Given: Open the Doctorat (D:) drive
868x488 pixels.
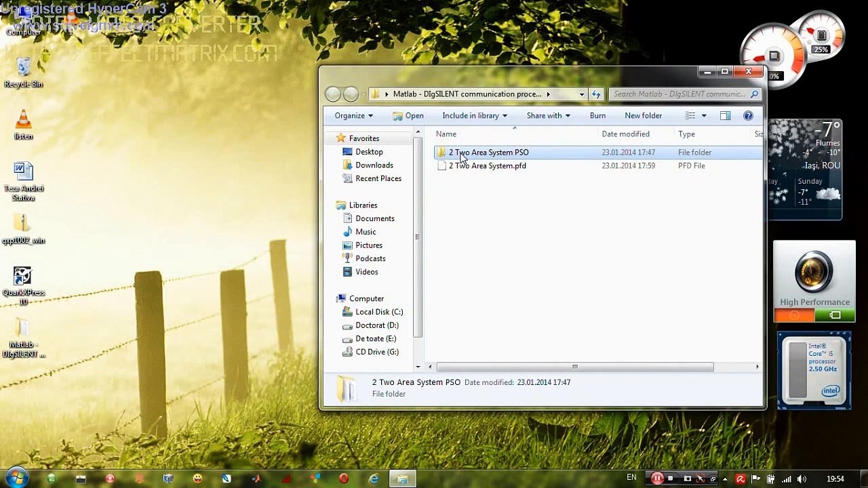Looking at the screenshot, I should [x=377, y=325].
